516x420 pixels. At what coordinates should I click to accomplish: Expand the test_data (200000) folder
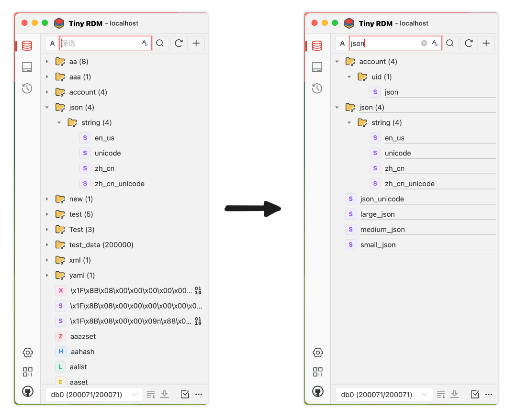(47, 244)
